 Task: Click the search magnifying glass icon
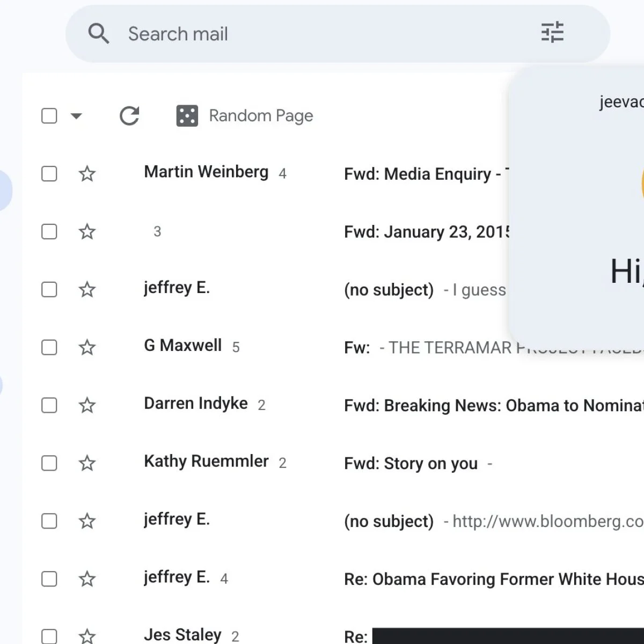click(99, 33)
